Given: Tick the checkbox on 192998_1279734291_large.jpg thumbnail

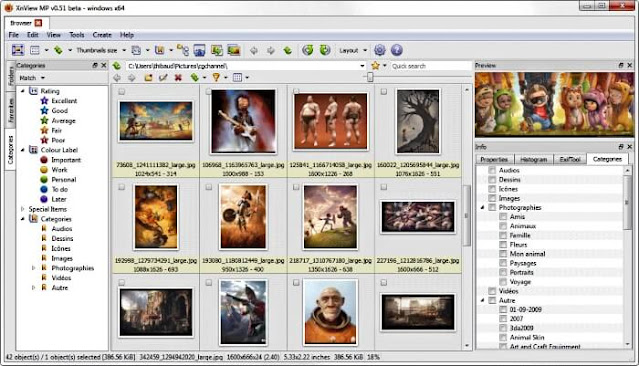Looking at the screenshot, I should pos(121,187).
